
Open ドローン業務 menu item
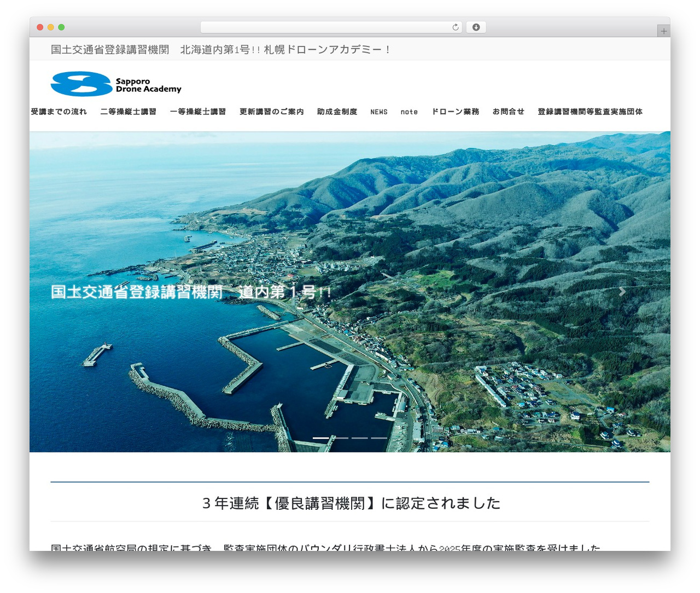click(455, 112)
